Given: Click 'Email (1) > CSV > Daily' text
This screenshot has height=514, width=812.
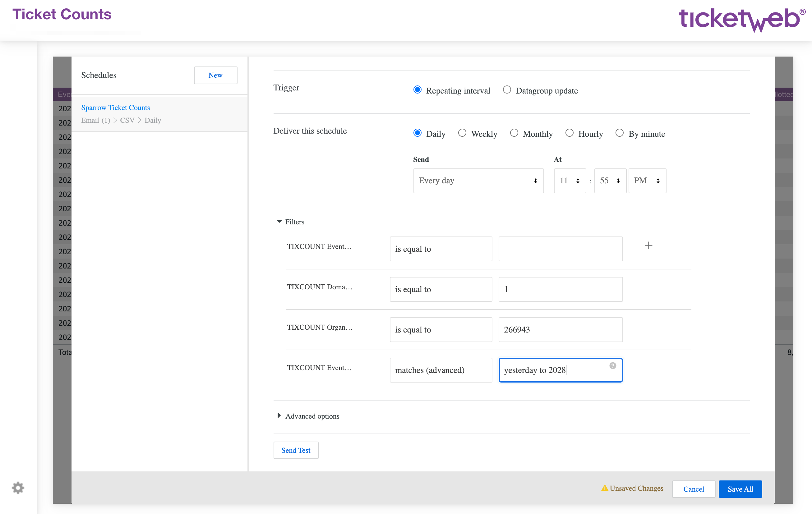Looking at the screenshot, I should [121, 120].
